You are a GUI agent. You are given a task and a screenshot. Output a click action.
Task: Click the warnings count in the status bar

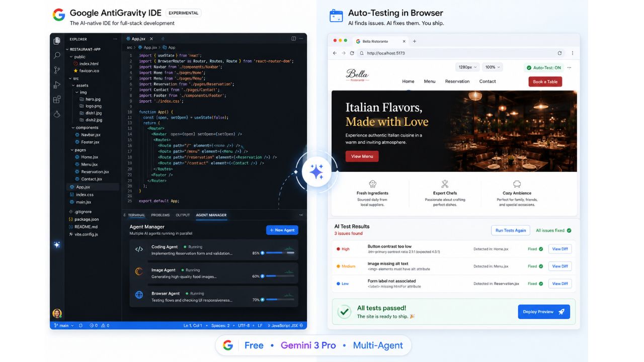(105, 325)
